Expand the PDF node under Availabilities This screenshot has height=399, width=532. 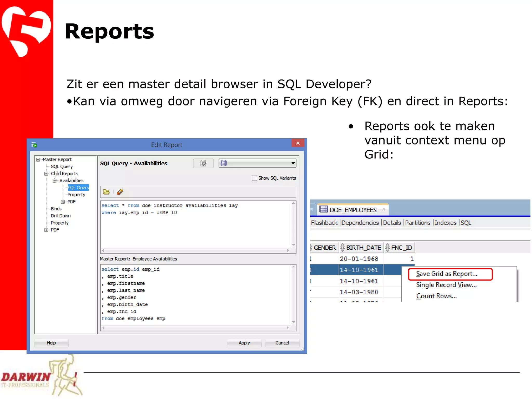click(x=63, y=202)
